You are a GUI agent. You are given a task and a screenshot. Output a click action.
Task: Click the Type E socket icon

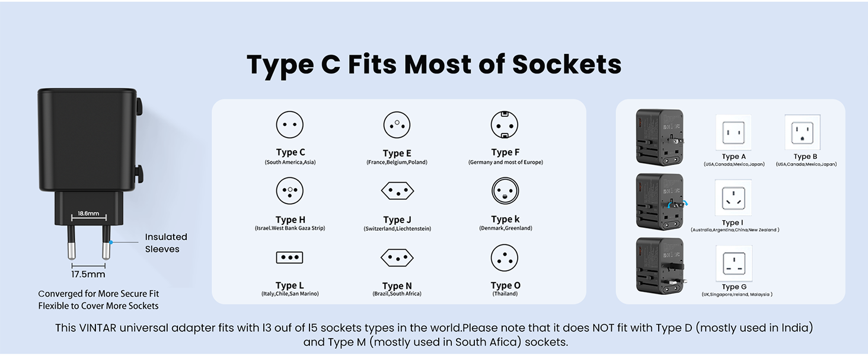[397, 125]
